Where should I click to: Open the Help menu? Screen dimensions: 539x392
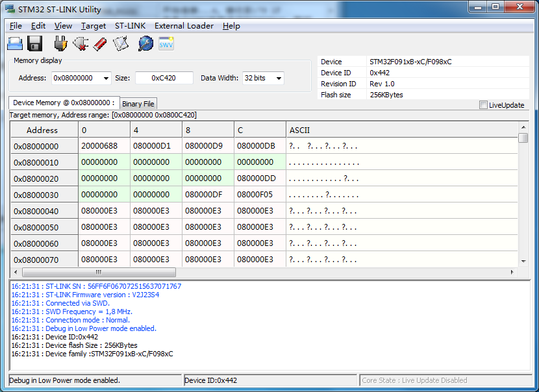(x=231, y=26)
